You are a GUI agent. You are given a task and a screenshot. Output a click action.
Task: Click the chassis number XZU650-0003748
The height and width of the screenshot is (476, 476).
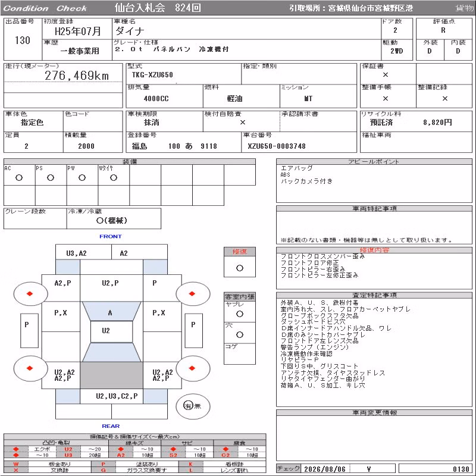coord(277,146)
